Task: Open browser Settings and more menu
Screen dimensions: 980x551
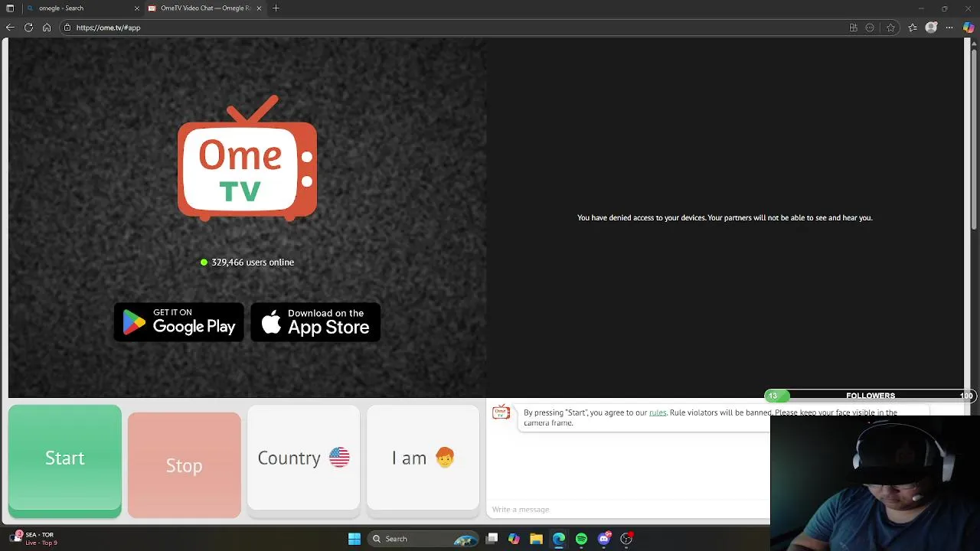Action: [x=949, y=28]
